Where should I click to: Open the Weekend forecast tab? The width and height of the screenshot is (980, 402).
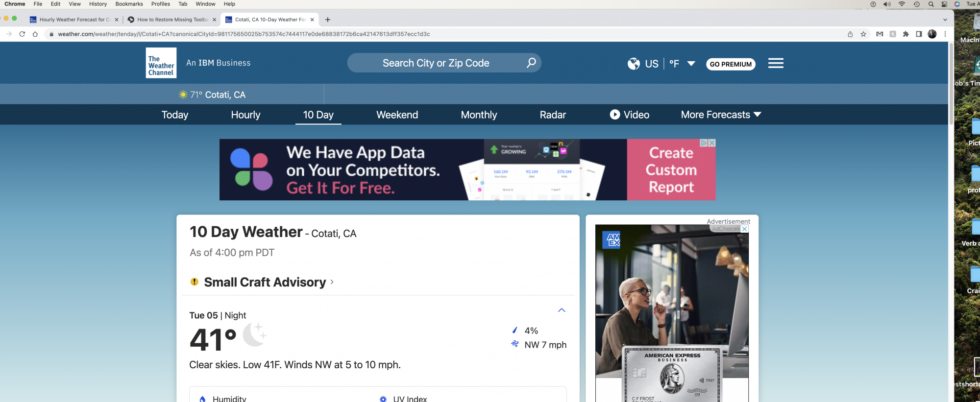[x=397, y=115]
